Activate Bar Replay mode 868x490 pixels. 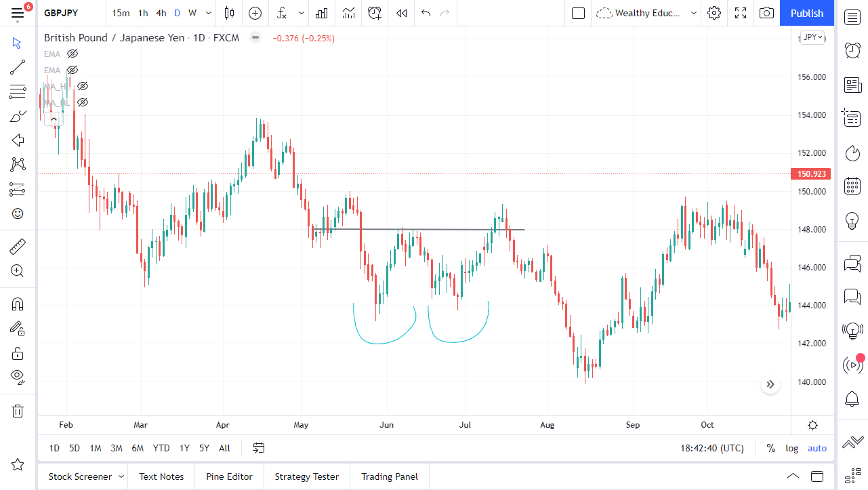[400, 13]
